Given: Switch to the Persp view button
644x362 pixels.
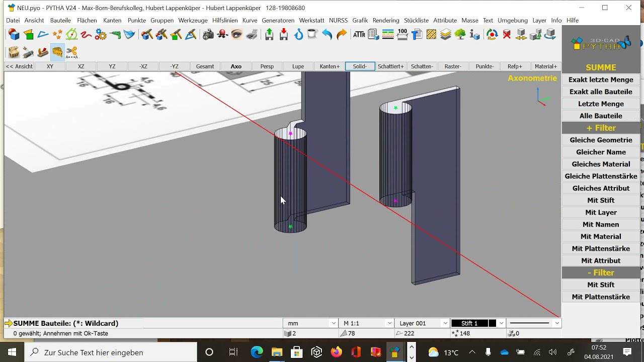Looking at the screenshot, I should [267, 66].
